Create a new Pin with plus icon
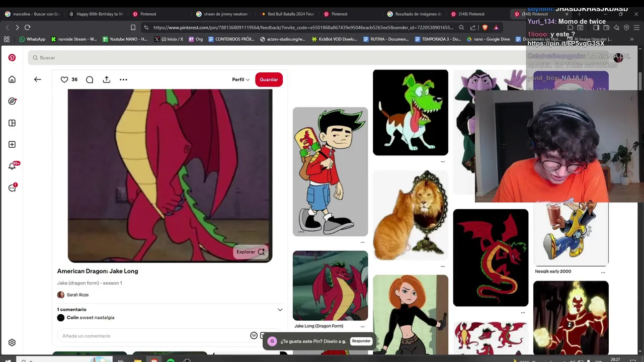Image resolution: width=644 pixels, height=362 pixels. click(x=12, y=144)
